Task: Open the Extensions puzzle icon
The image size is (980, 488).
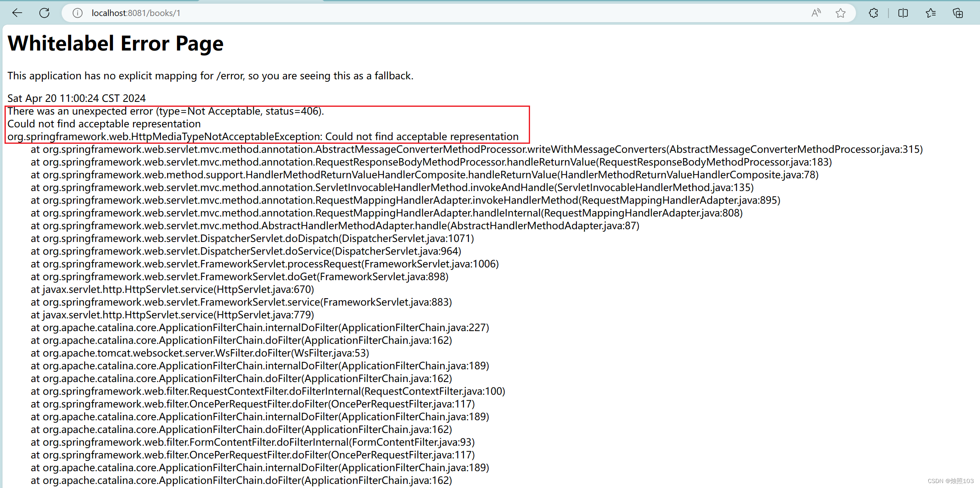Action: [873, 13]
